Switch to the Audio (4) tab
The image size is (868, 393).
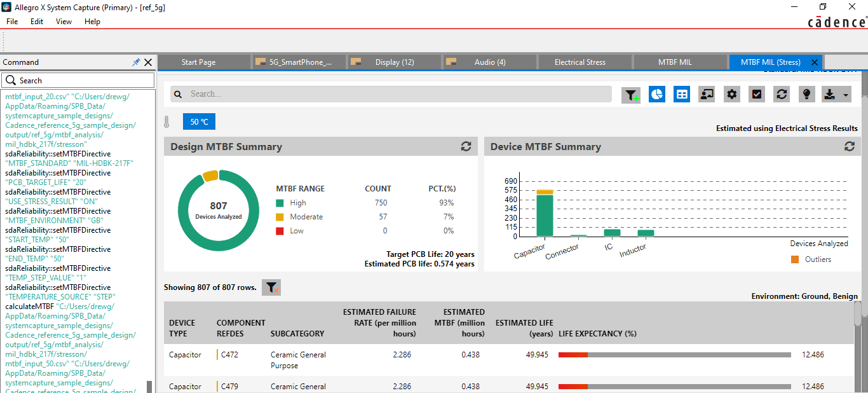tap(489, 62)
